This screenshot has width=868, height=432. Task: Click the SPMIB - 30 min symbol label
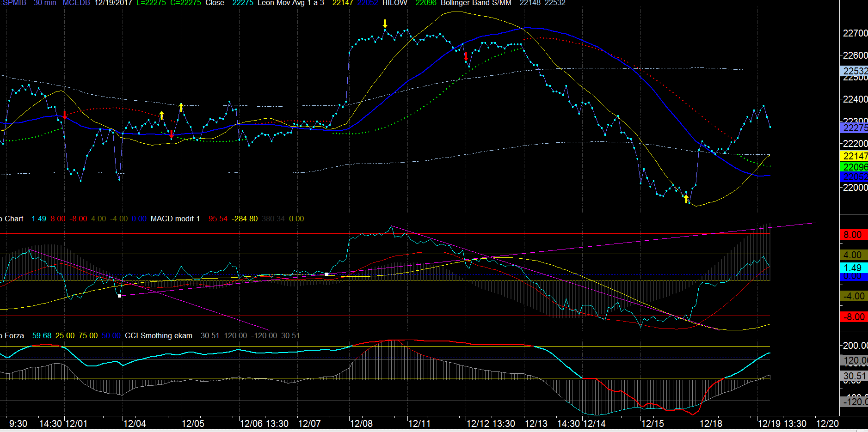tap(29, 3)
